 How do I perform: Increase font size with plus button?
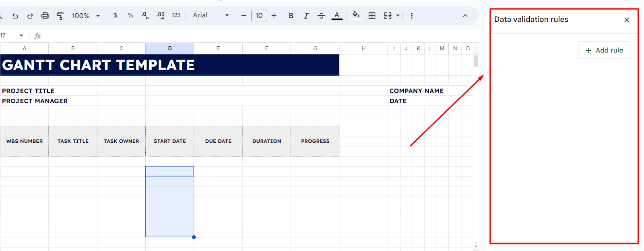point(274,16)
